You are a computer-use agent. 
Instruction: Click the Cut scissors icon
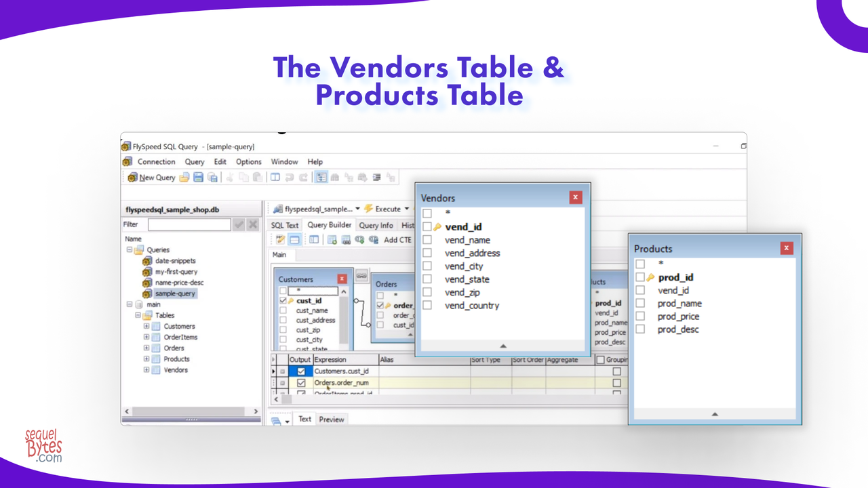tap(230, 178)
